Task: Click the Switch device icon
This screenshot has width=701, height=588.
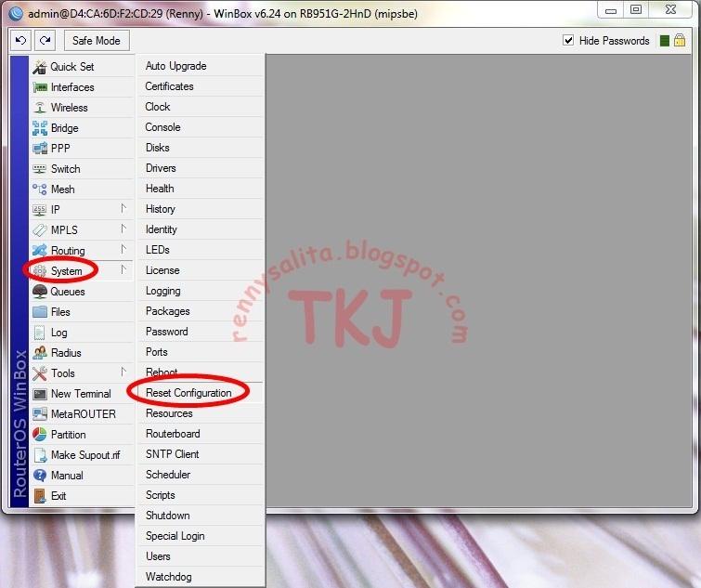Action: point(40,169)
